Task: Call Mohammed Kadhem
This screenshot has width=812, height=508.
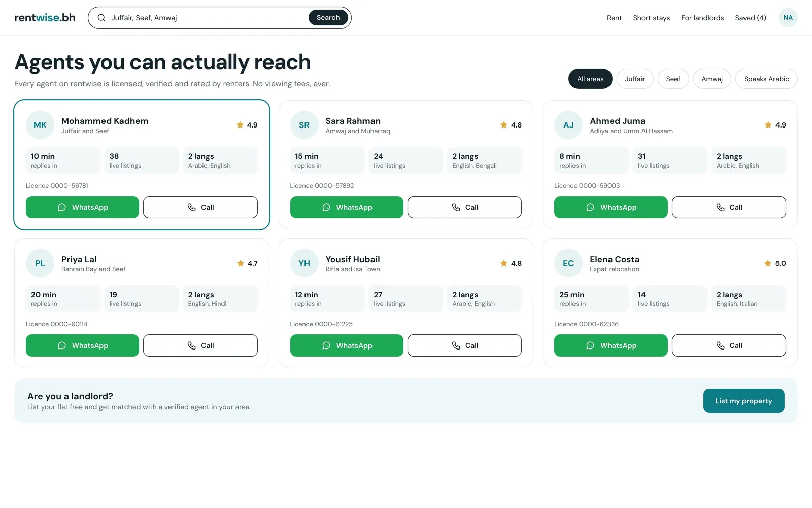Action: click(200, 207)
